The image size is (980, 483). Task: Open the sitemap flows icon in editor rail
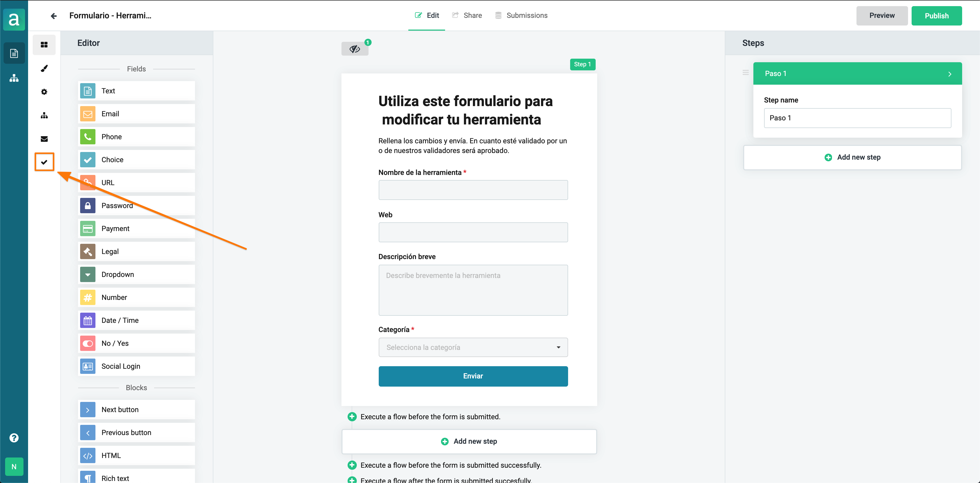pyautogui.click(x=44, y=115)
